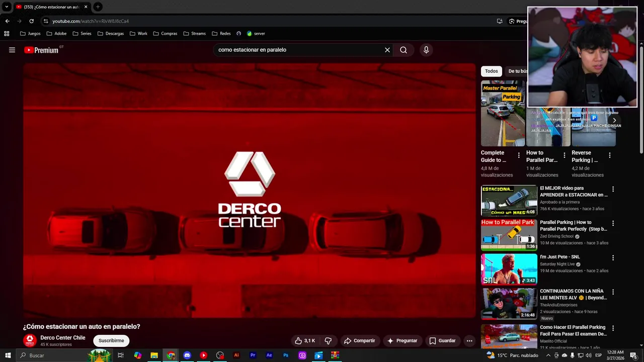Open 'Parallel Parking | How to' video thumbnail
644x362 pixels.
pos(509,235)
